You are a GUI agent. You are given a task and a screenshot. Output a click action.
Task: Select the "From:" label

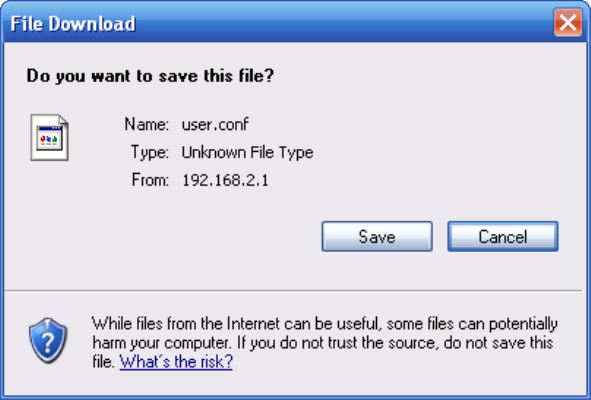[x=150, y=180]
